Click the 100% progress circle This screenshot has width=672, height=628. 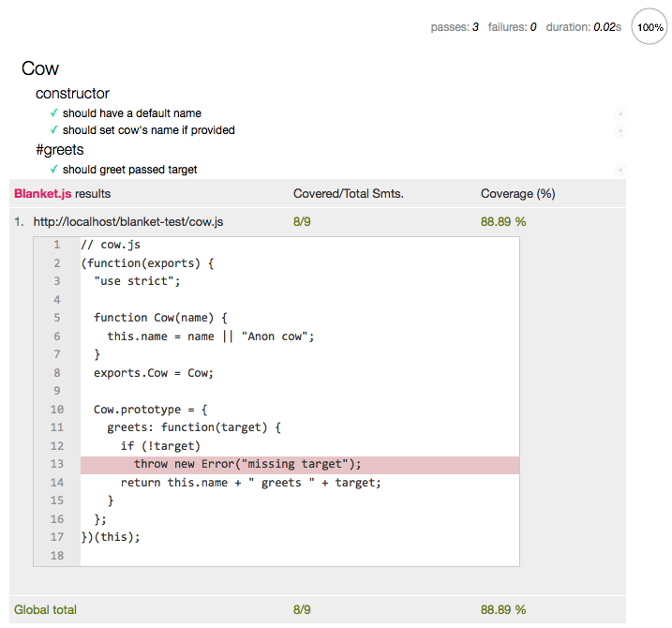(x=650, y=27)
